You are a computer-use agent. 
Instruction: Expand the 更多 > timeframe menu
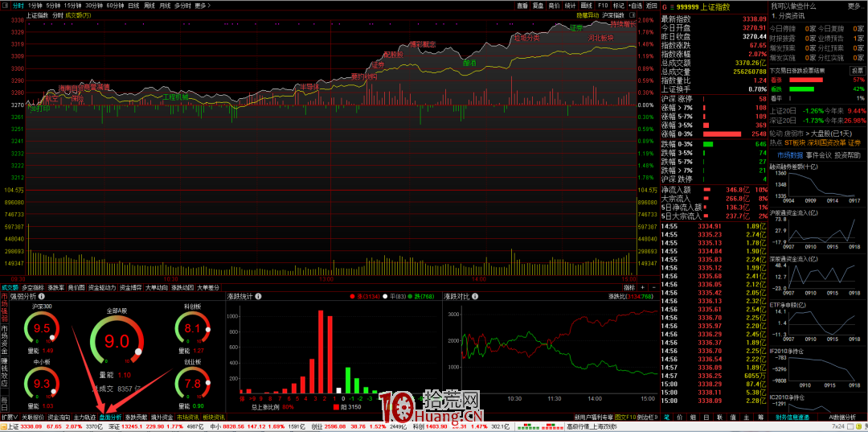(203, 6)
